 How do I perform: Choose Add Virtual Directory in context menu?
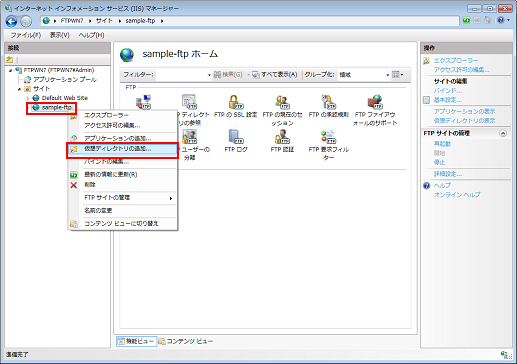[x=122, y=149]
